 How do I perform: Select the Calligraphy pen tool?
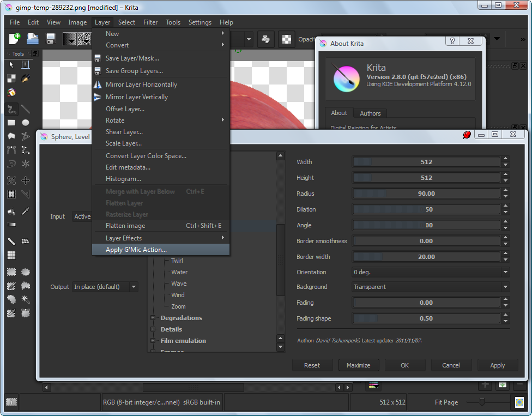(x=26, y=79)
